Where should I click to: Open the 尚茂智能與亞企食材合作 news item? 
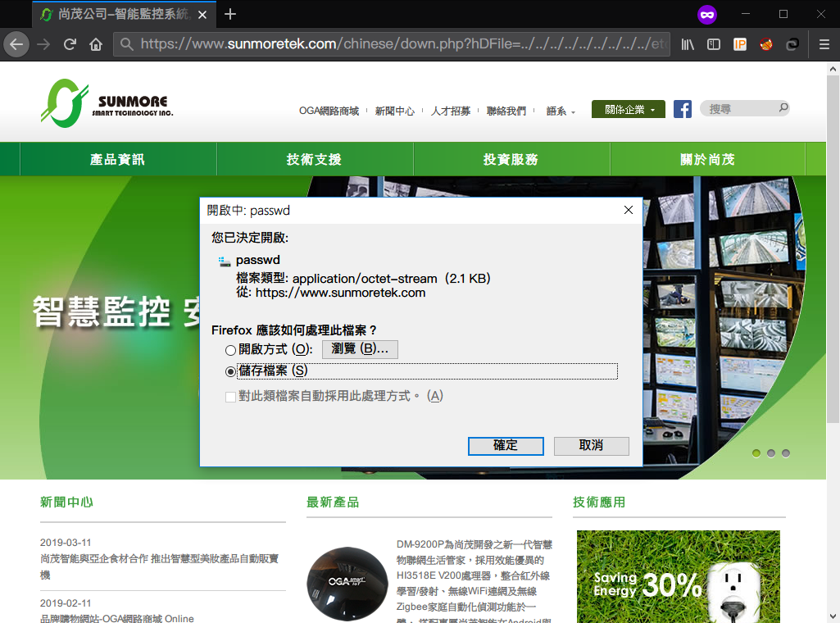pyautogui.click(x=159, y=566)
